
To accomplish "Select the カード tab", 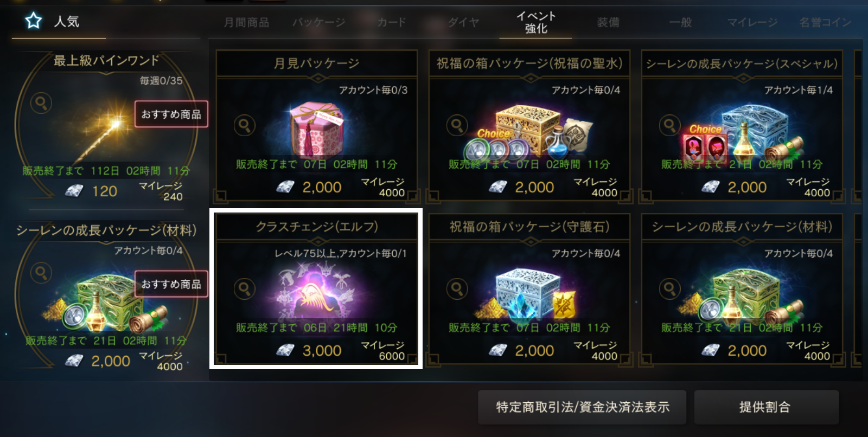I will point(391,22).
